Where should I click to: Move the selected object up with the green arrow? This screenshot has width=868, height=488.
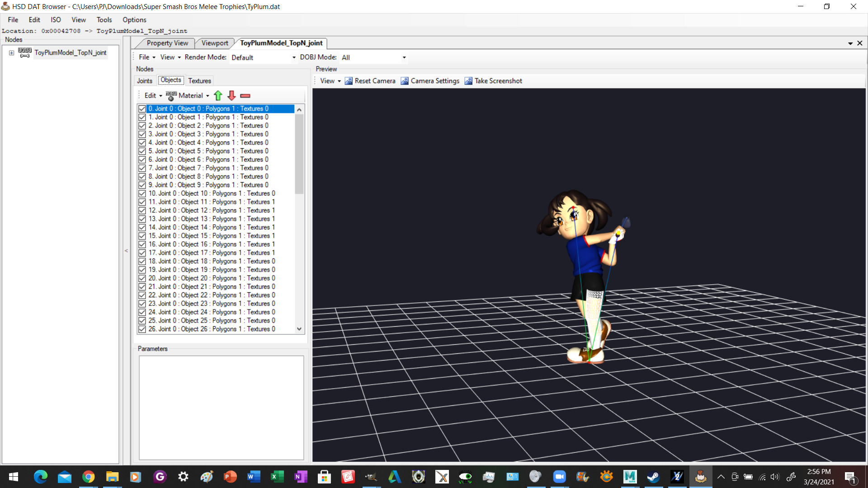click(x=218, y=95)
